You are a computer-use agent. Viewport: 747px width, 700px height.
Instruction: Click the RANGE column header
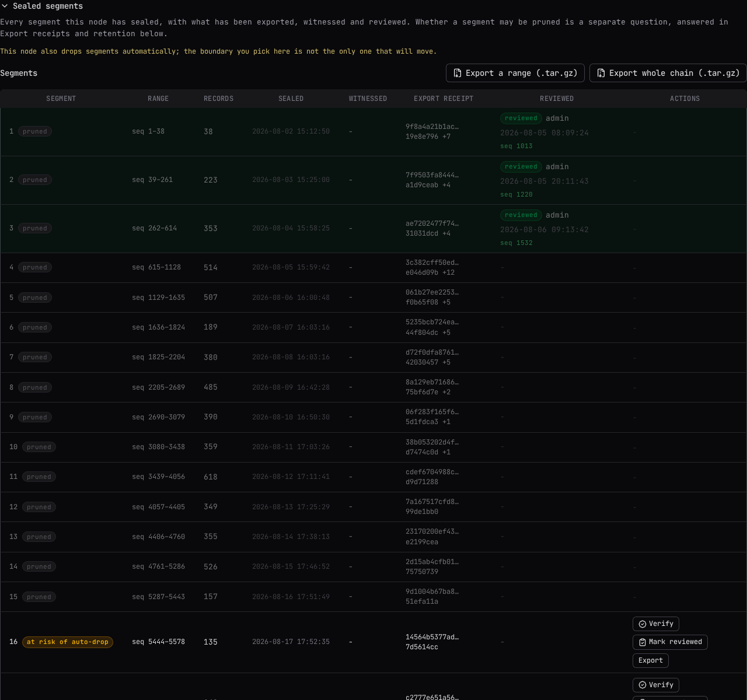click(x=158, y=99)
